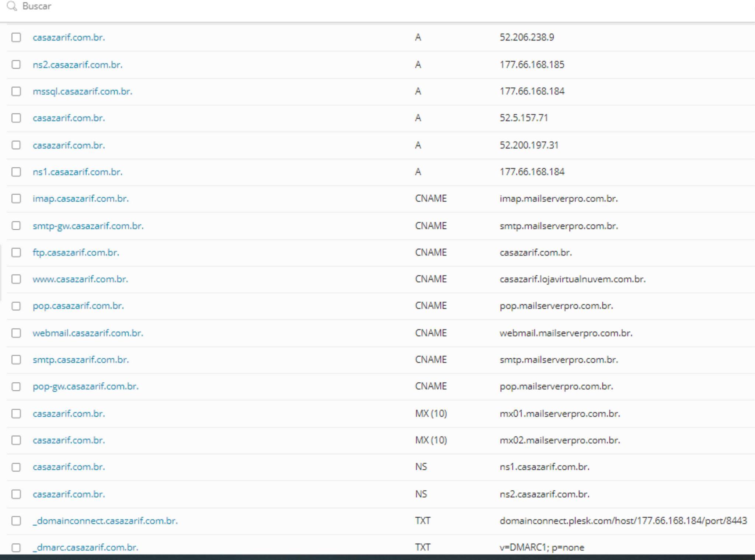Check the smtp.casazarif.com.br. checkbox

[16, 360]
